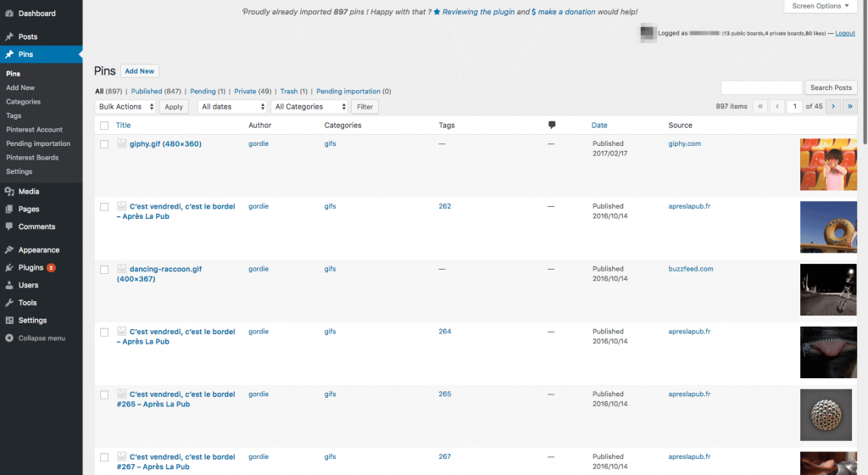Expand the Screen Options tab
The height and width of the screenshot is (475, 868).
point(819,6)
